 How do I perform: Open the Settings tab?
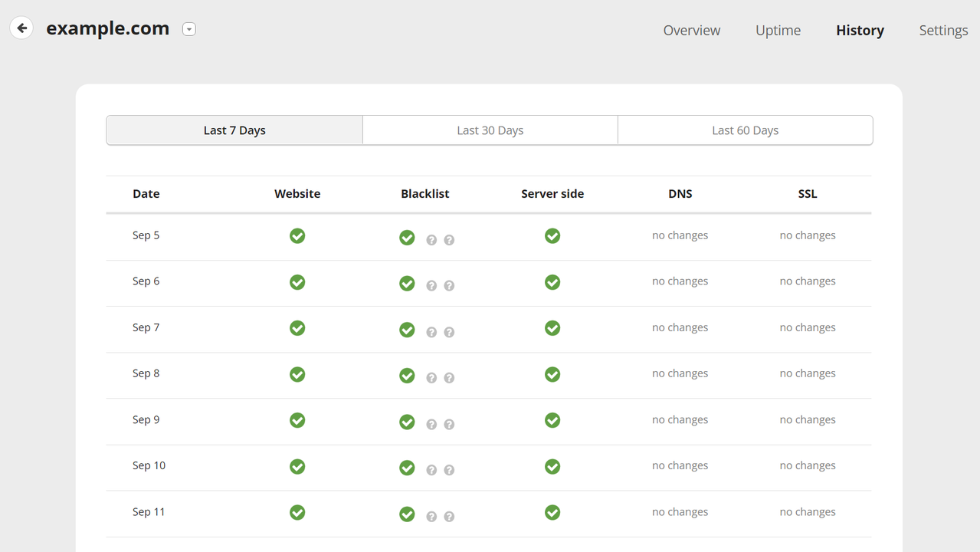[943, 31]
